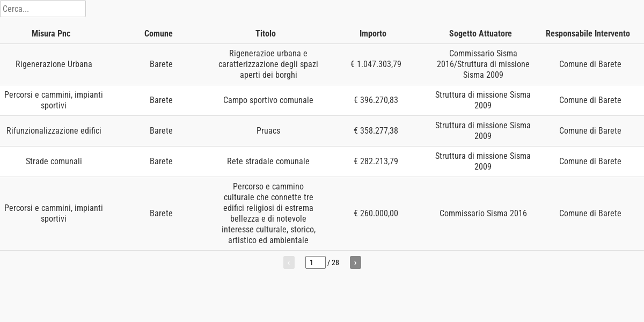The width and height of the screenshot is (644, 322).
Task: Go to the next page arrow
Action: (355, 262)
